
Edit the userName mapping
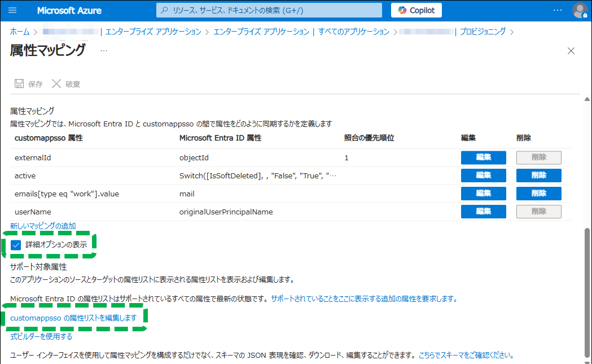pos(483,212)
